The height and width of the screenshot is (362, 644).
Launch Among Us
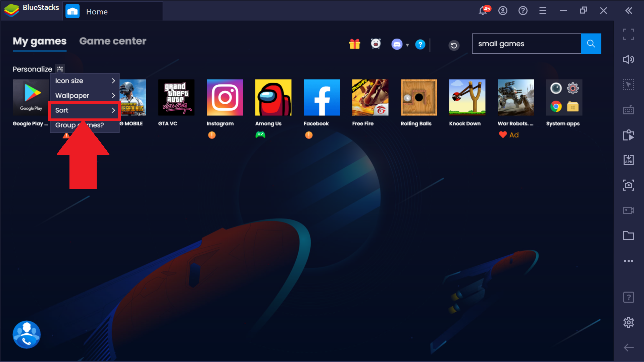click(273, 98)
